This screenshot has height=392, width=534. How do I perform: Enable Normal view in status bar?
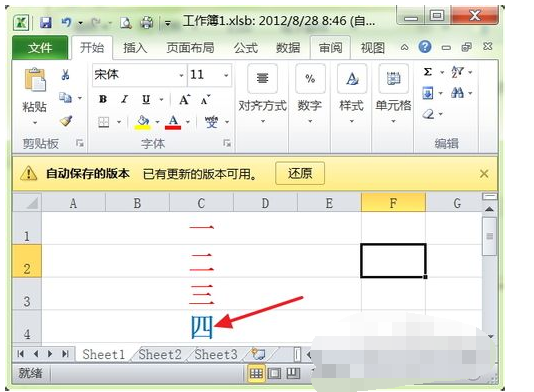(256, 374)
